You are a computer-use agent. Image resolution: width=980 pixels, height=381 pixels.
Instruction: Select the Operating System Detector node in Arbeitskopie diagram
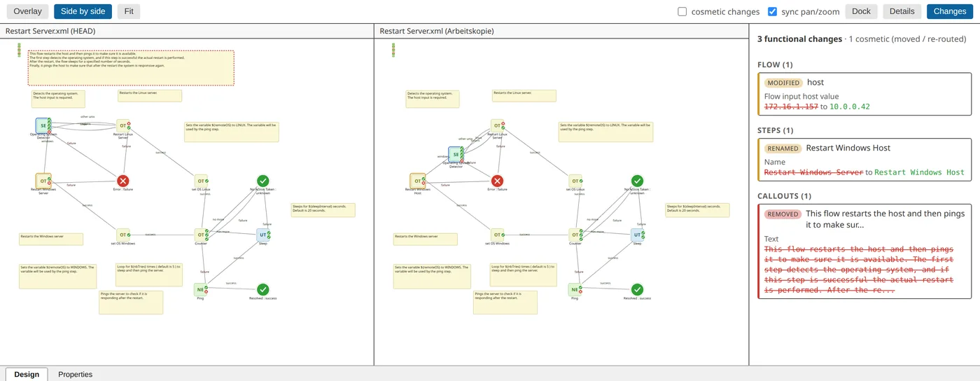pos(456,155)
